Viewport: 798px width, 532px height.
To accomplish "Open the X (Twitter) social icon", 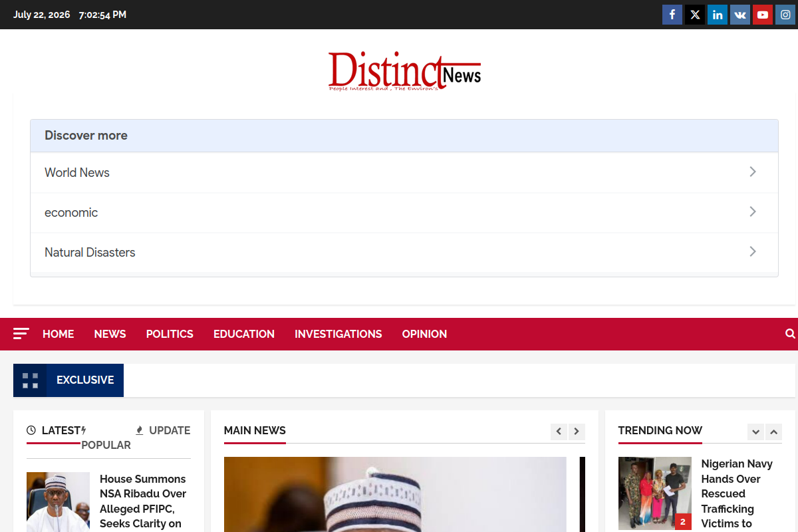I will point(695,15).
